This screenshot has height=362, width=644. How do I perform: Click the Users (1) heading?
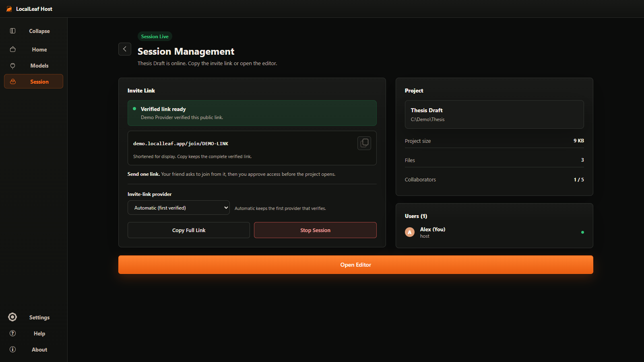point(416,216)
